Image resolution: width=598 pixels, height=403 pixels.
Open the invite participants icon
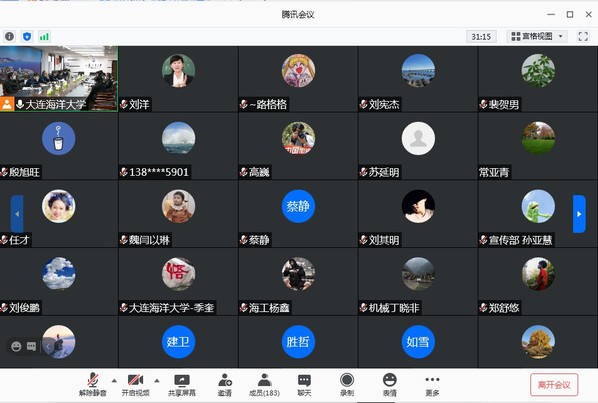click(x=225, y=385)
